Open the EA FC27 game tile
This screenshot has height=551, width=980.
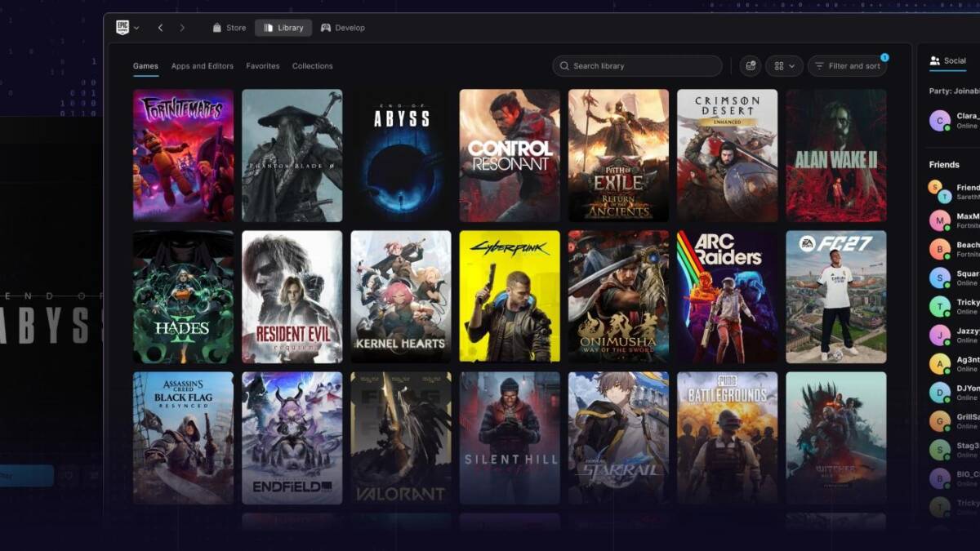click(836, 296)
